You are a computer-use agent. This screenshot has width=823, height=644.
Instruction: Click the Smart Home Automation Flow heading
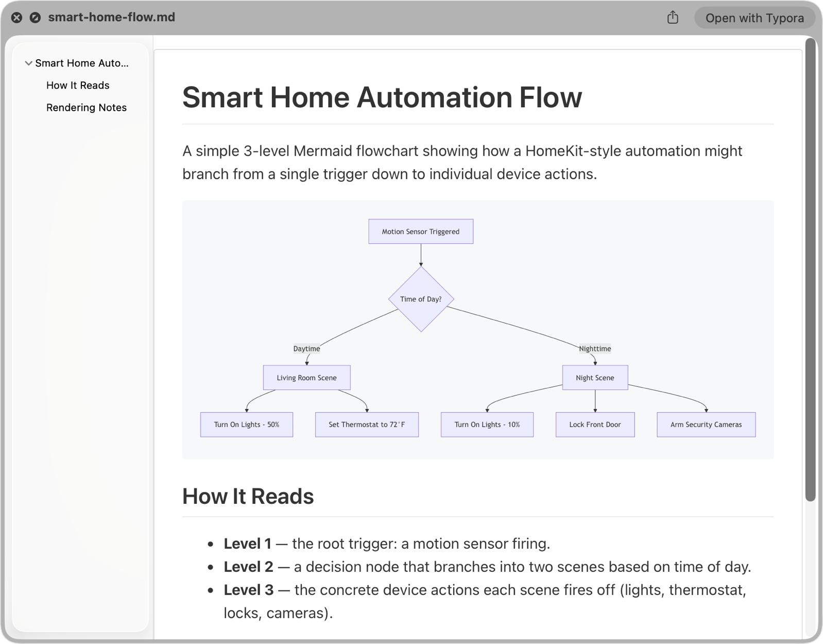coord(382,97)
